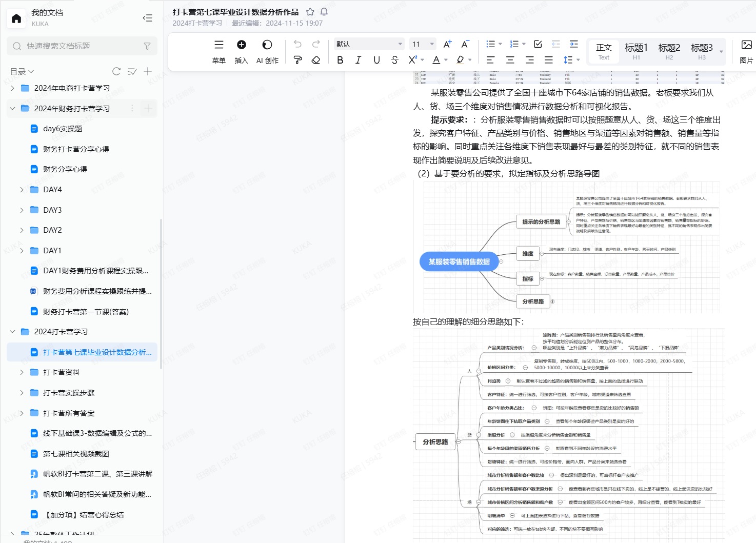The height and width of the screenshot is (543, 756).
Task: Toggle italic text style
Action: tap(358, 60)
